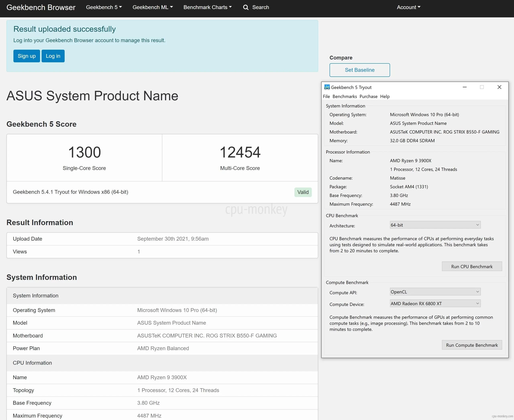Screen dimensions: 514x420
Task: Expand the Geekbench 5 menu dropdown
Action: pyautogui.click(x=103, y=7)
